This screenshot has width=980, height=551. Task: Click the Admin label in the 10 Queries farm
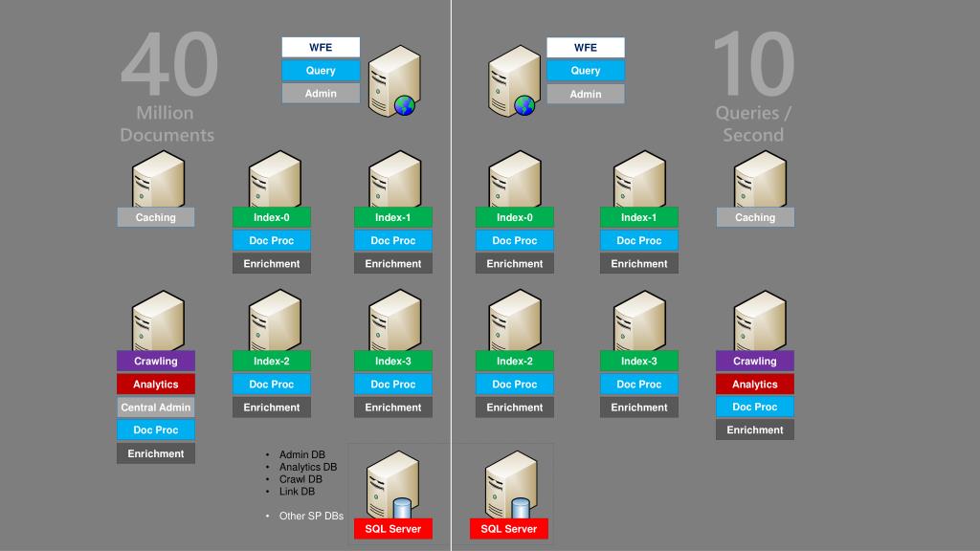coord(586,94)
